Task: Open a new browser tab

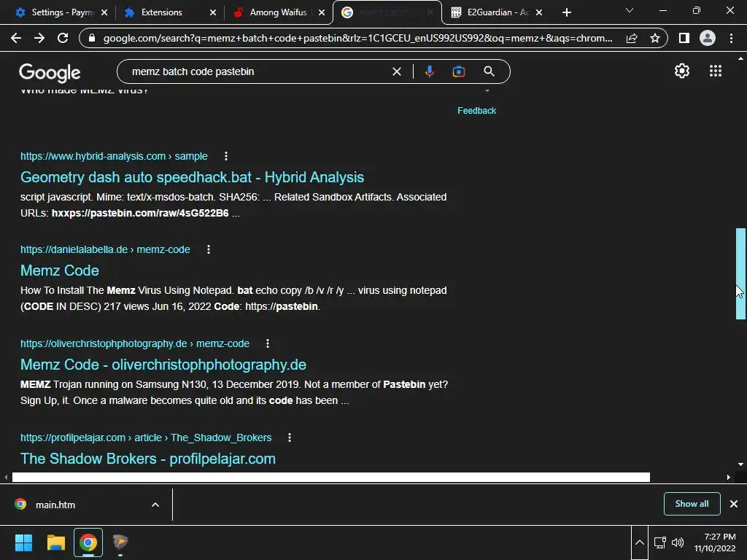Action: click(566, 12)
